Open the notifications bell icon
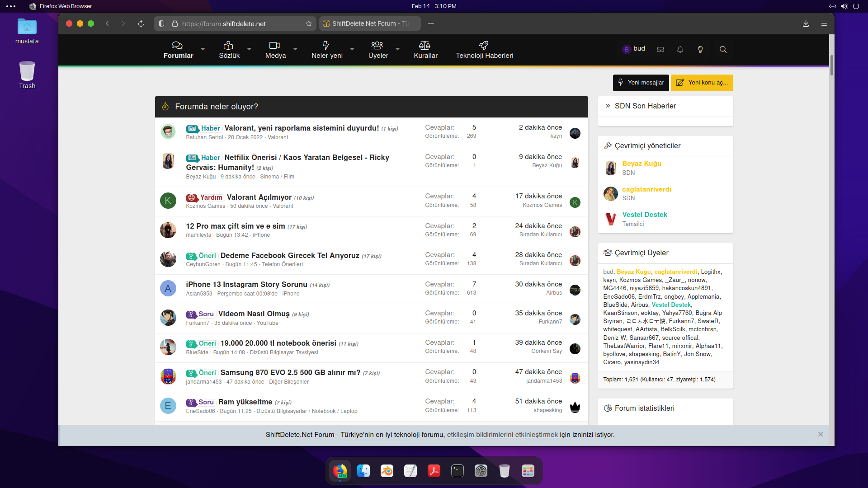This screenshot has height=488, width=868. tap(680, 49)
